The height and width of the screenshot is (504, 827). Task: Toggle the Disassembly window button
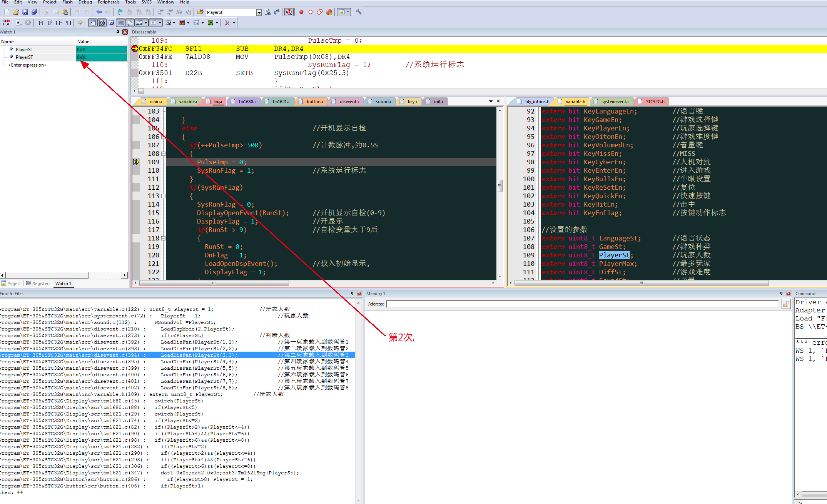pos(102,23)
